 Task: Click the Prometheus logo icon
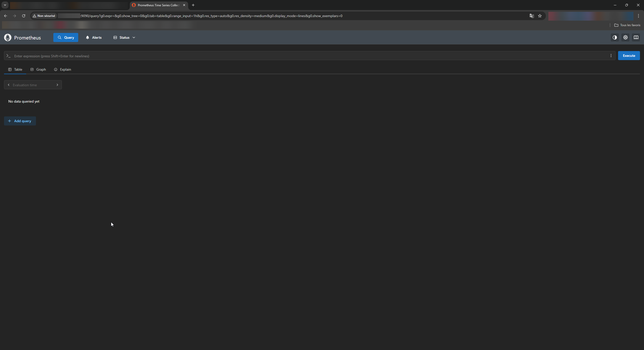(8, 37)
